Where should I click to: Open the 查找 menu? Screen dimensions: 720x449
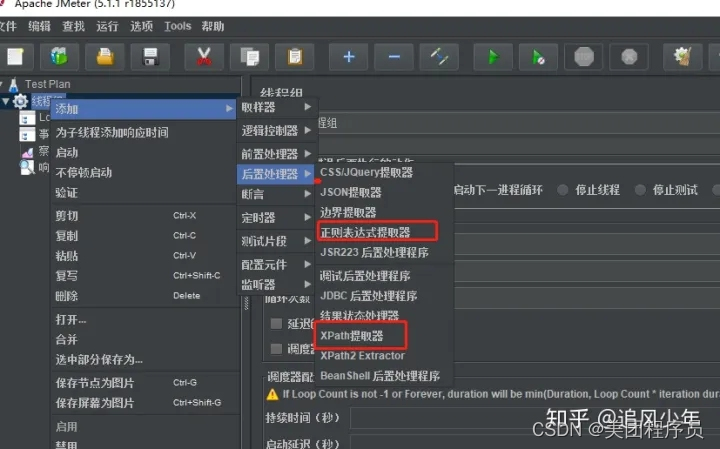click(73, 27)
